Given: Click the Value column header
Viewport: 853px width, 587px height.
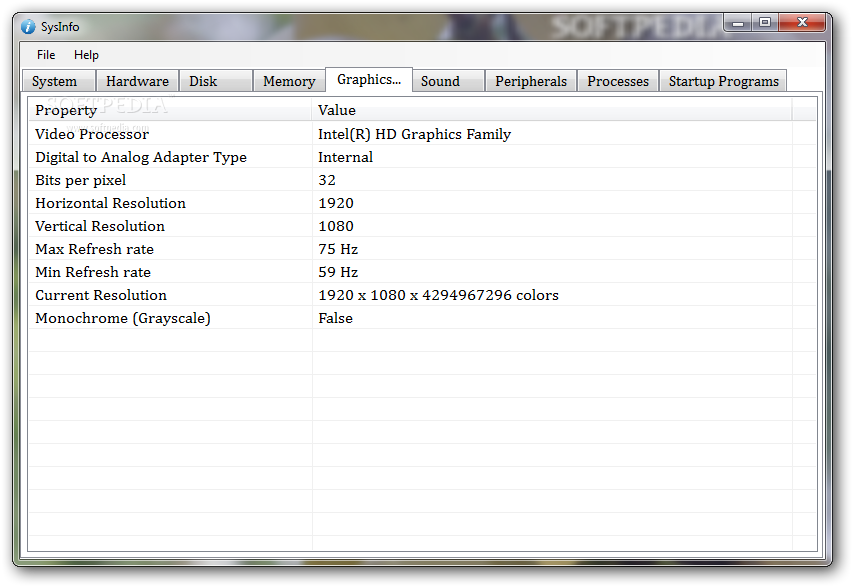Looking at the screenshot, I should (552, 110).
